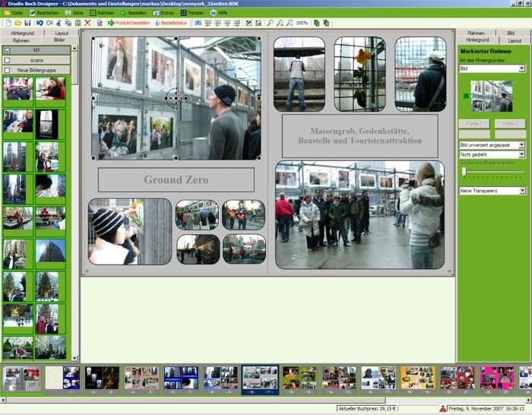Select the large crowd group photo frame
This screenshot has width=532, height=415.
coord(359,215)
